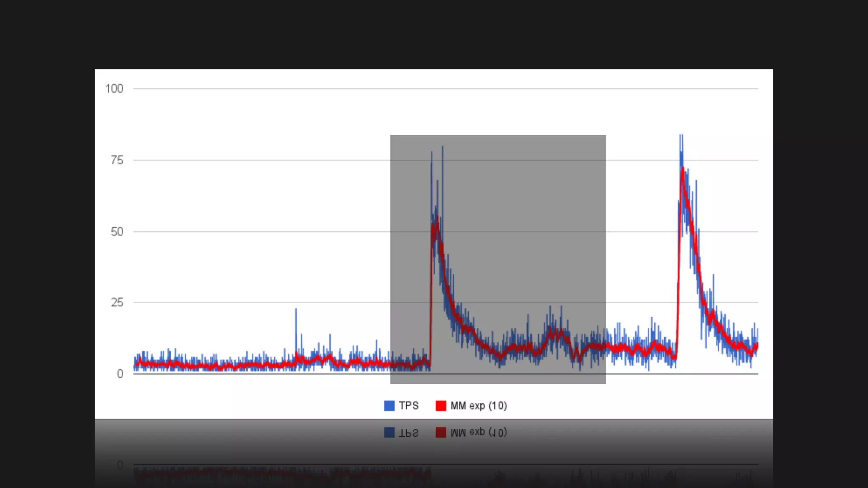Click the mirrored TPS text in the reflection
868x488 pixels.
409,433
